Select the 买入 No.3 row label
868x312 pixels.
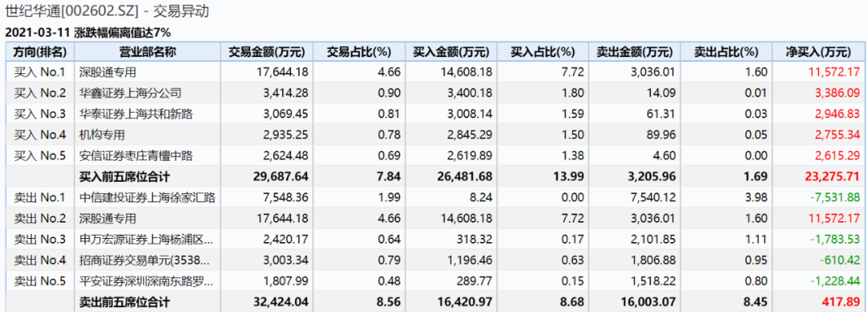39,113
